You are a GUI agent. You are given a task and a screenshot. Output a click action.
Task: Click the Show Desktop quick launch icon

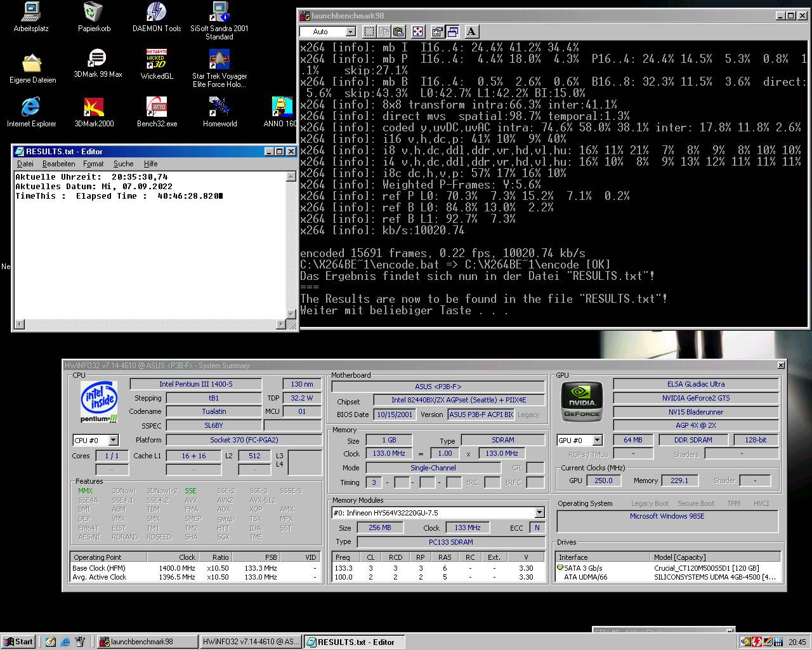(x=51, y=642)
